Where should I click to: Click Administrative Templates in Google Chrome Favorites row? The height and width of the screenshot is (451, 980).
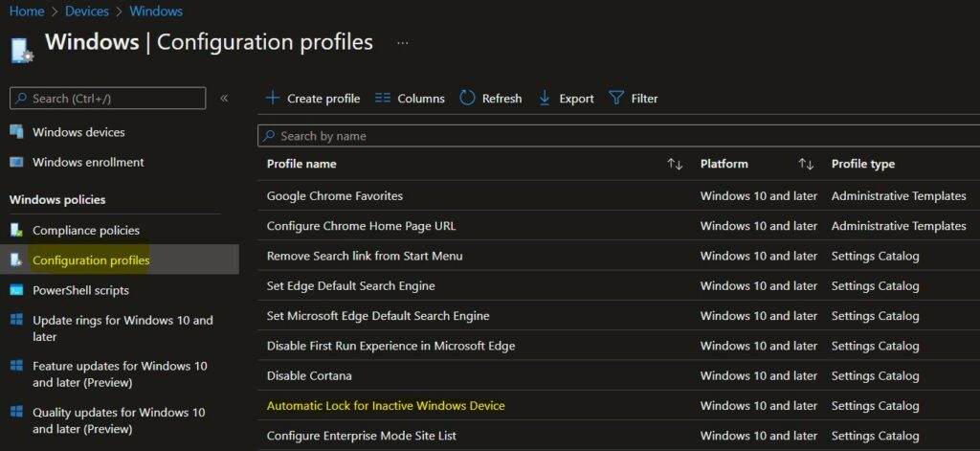coord(899,195)
